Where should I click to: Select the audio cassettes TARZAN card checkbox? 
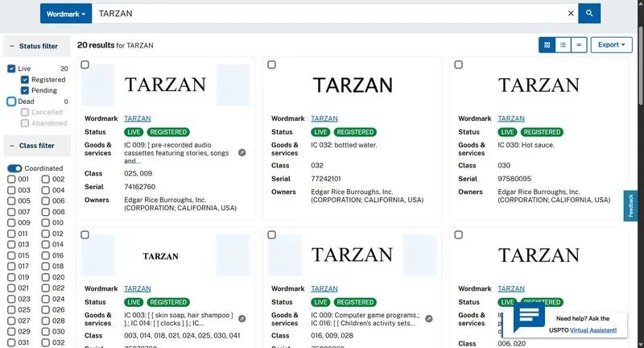(x=85, y=64)
